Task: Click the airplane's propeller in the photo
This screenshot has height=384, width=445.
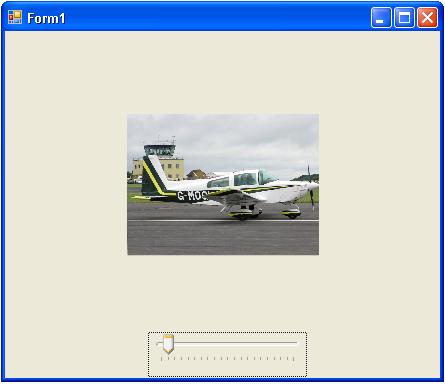Action: pos(310,187)
